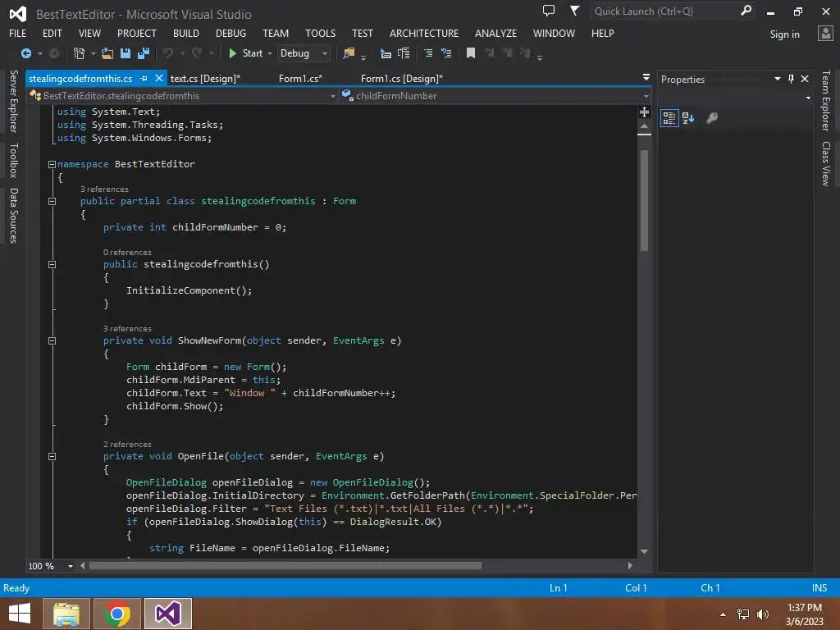This screenshot has width=840, height=630.
Task: Collapse the ShowNewForm method block
Action: coord(52,340)
